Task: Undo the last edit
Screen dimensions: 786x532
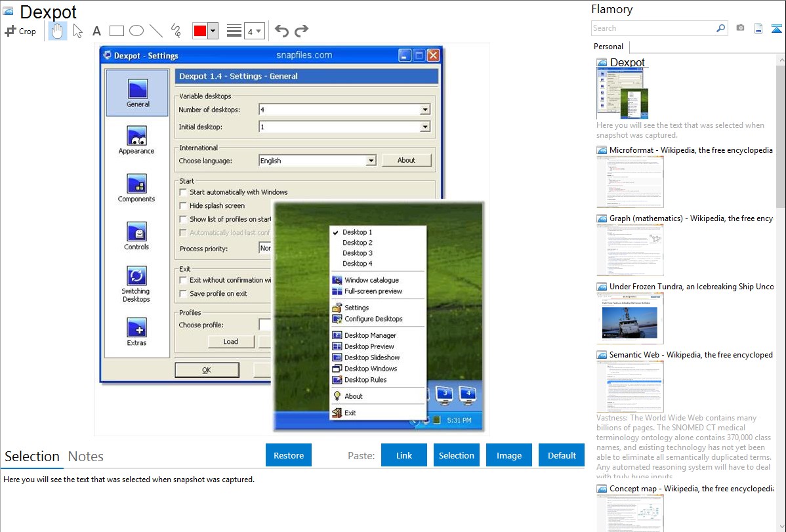Action: click(x=281, y=31)
